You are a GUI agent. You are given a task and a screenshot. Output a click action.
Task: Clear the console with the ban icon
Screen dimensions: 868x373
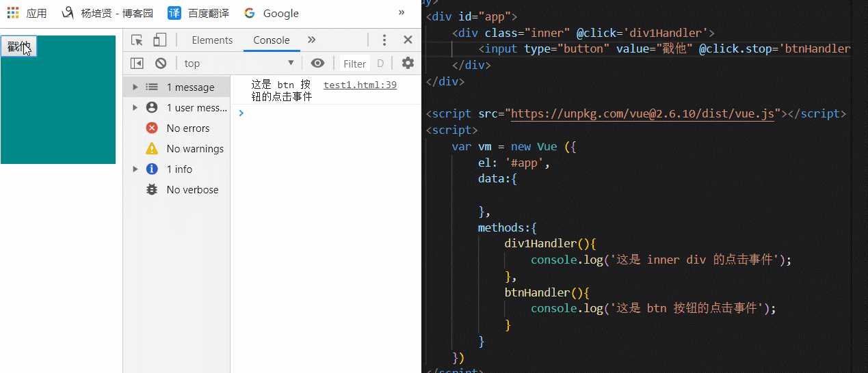tap(161, 64)
